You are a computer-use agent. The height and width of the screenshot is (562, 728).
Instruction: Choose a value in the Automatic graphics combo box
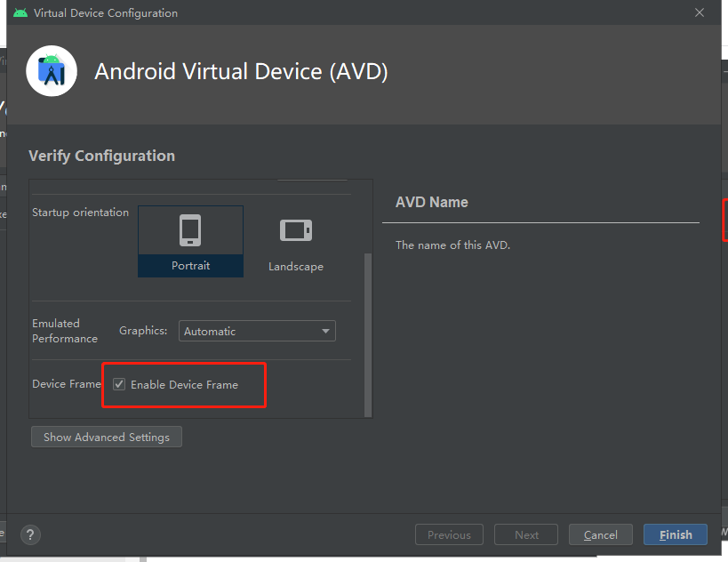click(x=257, y=330)
